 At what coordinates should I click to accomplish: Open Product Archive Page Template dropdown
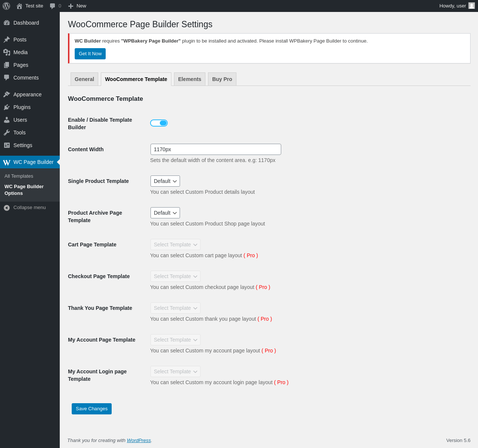pos(165,213)
